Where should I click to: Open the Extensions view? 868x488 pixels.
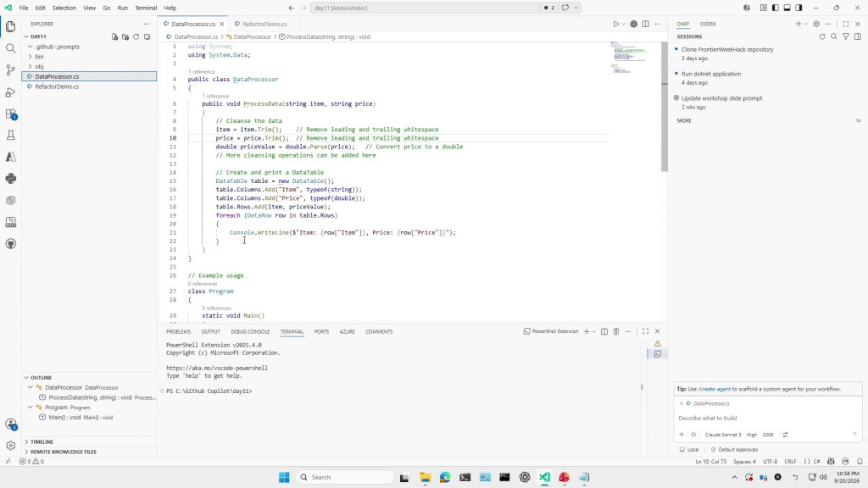10,114
